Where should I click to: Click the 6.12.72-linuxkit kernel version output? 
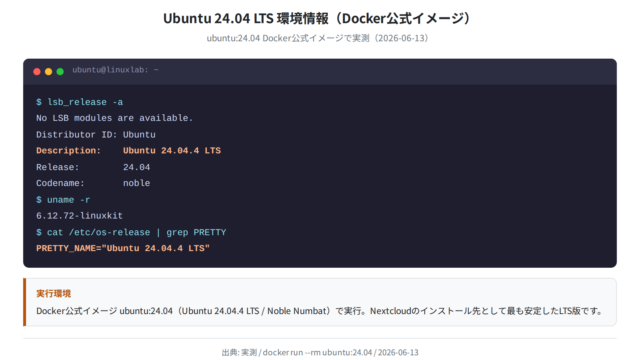pos(79,216)
